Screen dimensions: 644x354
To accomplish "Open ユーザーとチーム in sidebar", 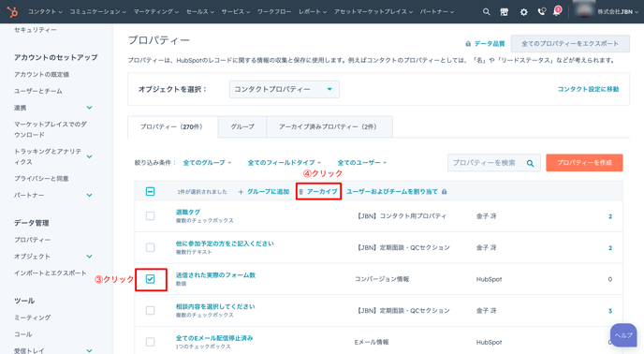I will (x=38, y=91).
